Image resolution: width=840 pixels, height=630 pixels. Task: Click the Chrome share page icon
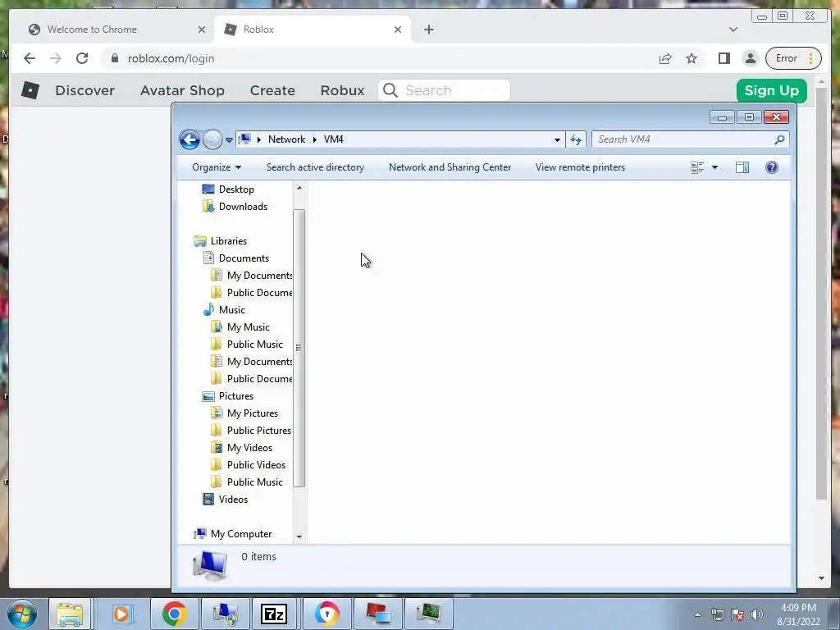pyautogui.click(x=665, y=58)
